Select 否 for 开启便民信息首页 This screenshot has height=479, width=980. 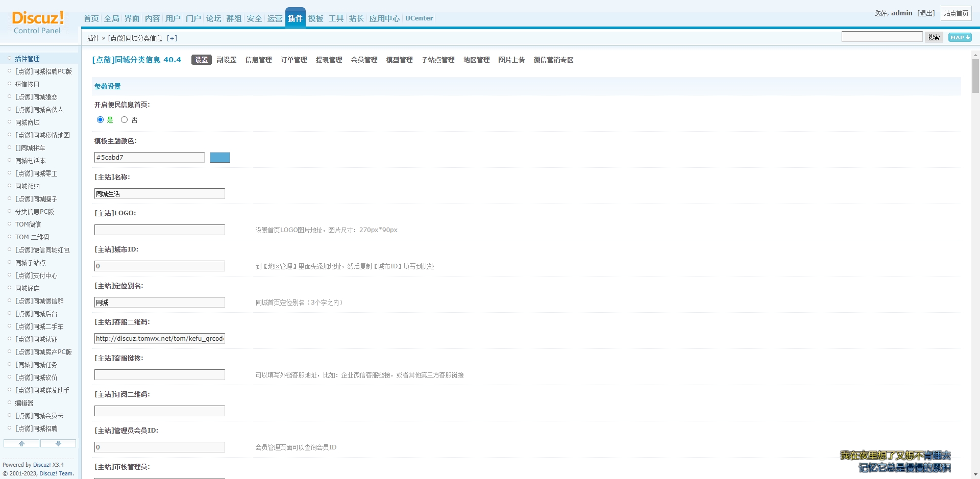coord(124,120)
